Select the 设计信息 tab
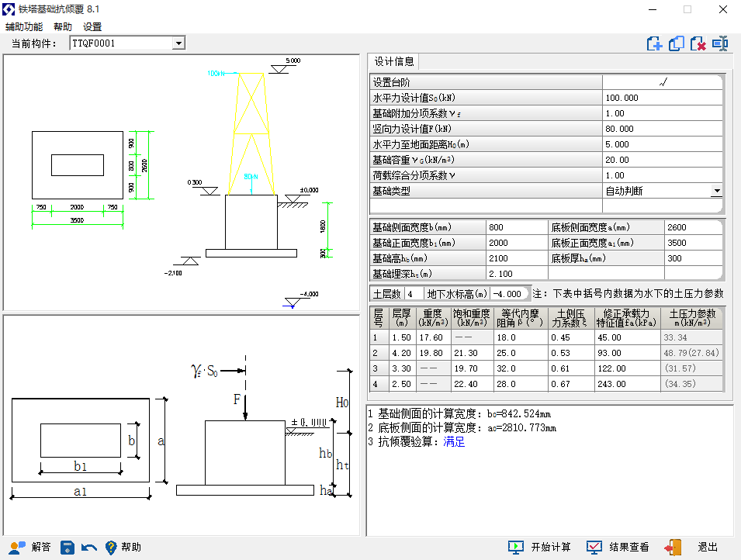Image resolution: width=741 pixels, height=560 pixels. [x=393, y=62]
